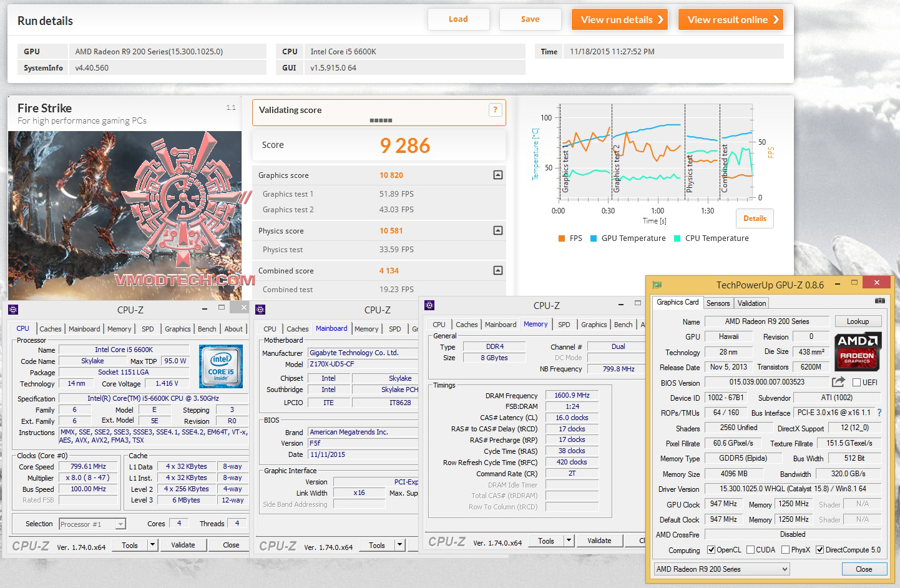
Task: Click the title bar icon of the CPU-Z Memory window
Action: pyautogui.click(x=429, y=305)
